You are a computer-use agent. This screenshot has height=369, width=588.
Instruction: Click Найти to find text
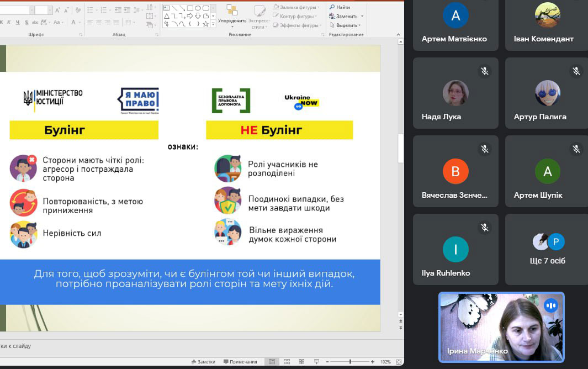coord(340,7)
